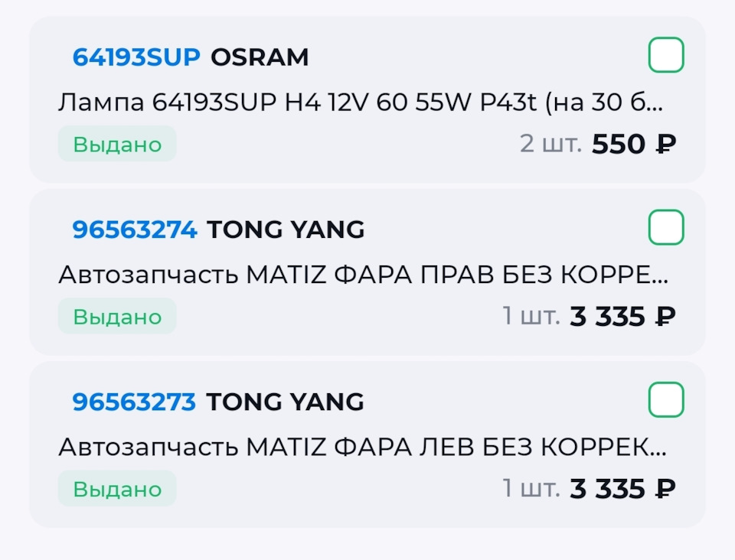
Task: Check the box on the OSRAM lamp card
Action: pyautogui.click(x=665, y=54)
